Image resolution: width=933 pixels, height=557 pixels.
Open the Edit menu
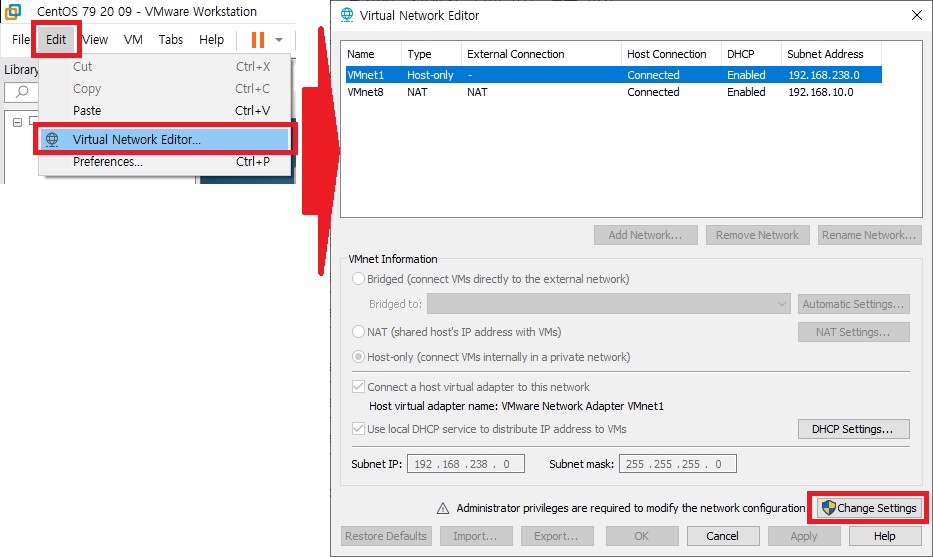56,40
